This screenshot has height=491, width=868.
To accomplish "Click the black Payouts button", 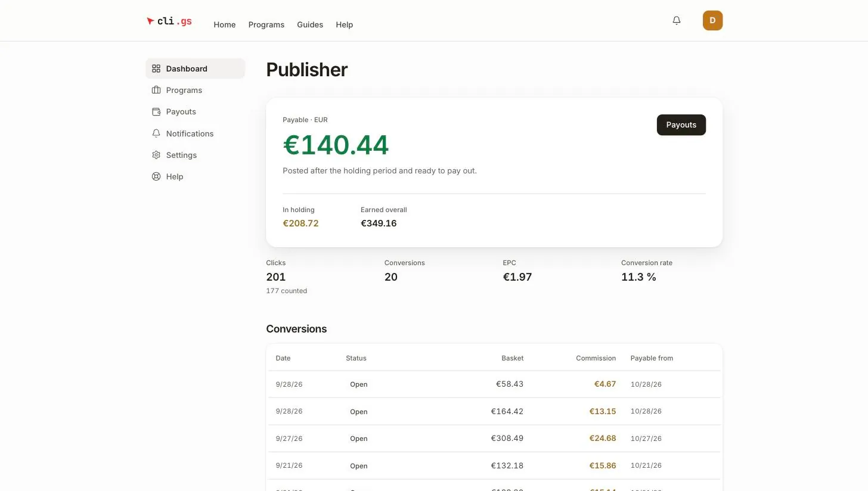I will point(681,125).
